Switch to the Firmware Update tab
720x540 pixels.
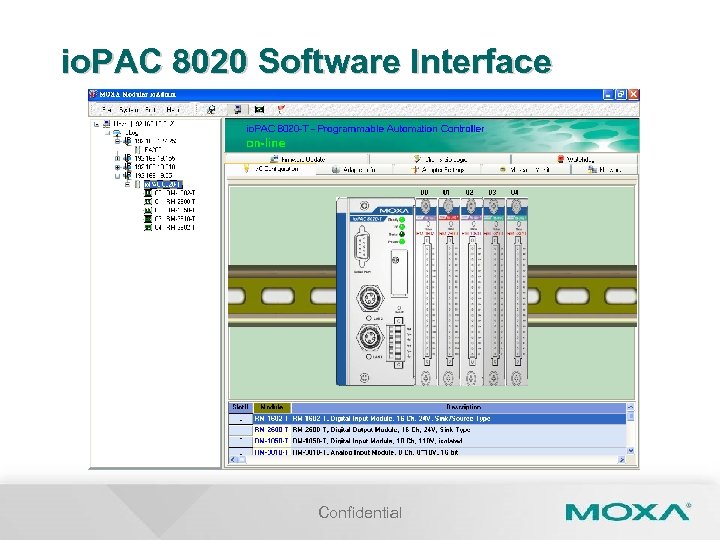click(298, 159)
